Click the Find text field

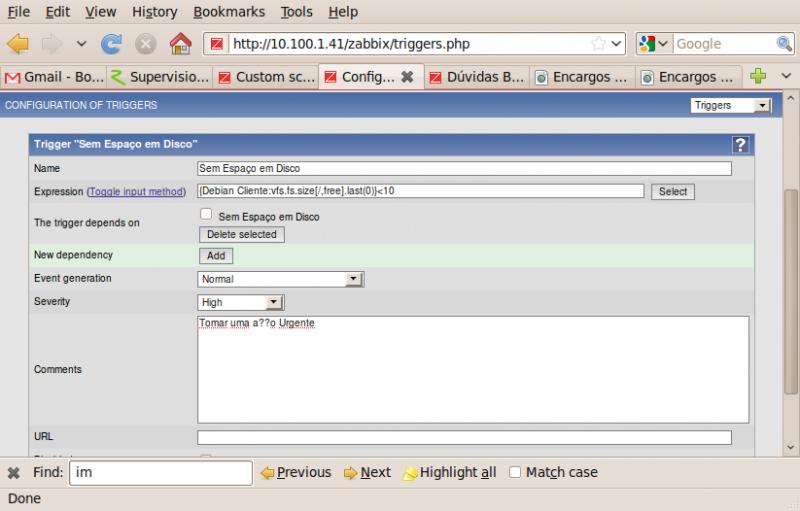(x=161, y=473)
